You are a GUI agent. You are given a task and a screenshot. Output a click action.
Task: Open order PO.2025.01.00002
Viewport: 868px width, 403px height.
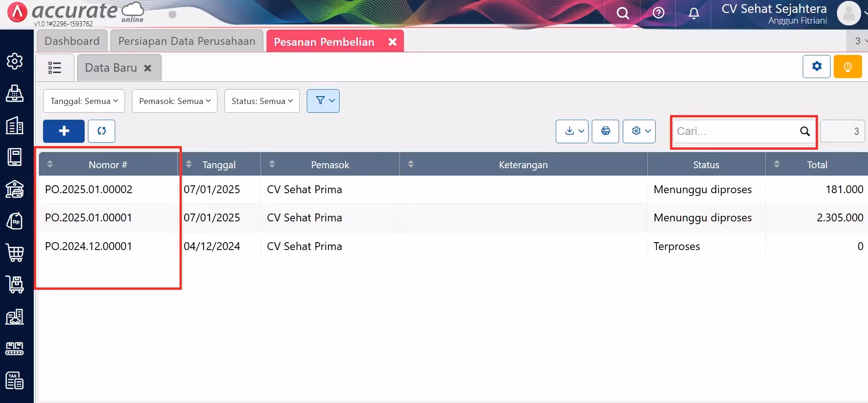(89, 189)
